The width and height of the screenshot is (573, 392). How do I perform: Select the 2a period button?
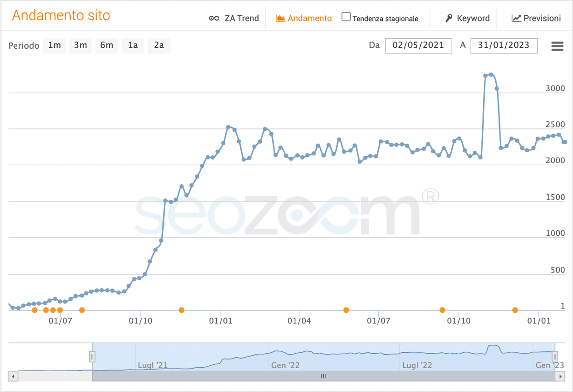coord(159,45)
